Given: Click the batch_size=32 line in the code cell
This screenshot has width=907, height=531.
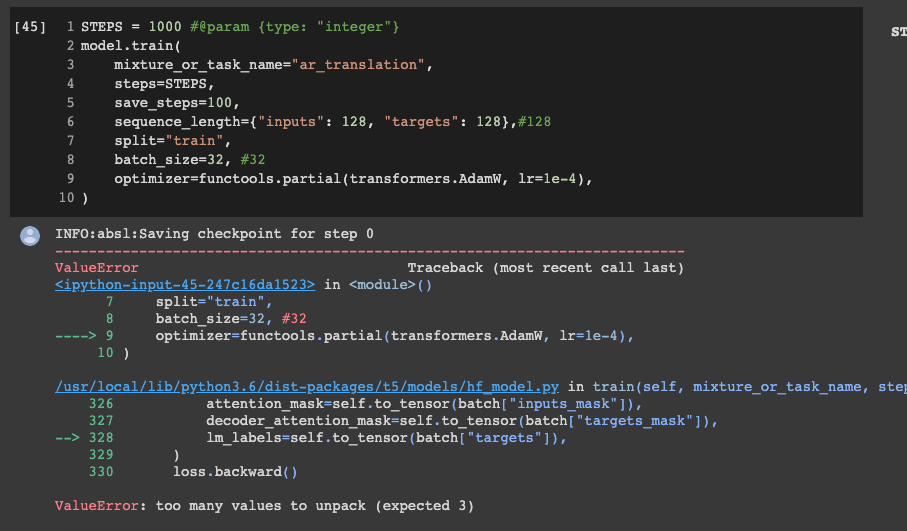Looking at the screenshot, I should coord(190,160).
